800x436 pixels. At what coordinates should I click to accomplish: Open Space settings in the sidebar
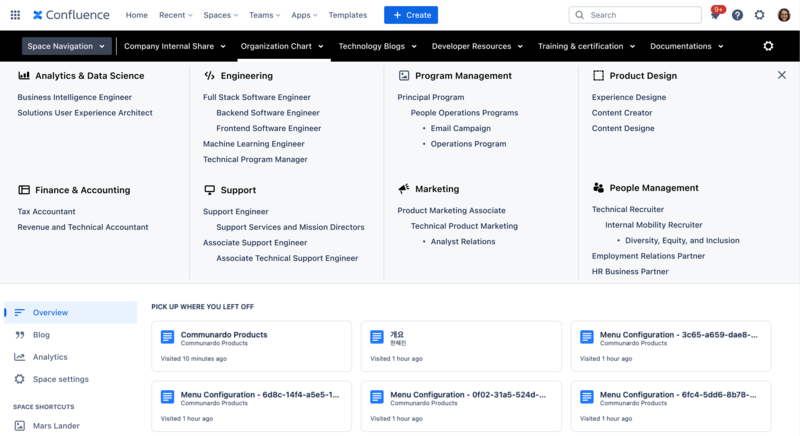pos(60,379)
